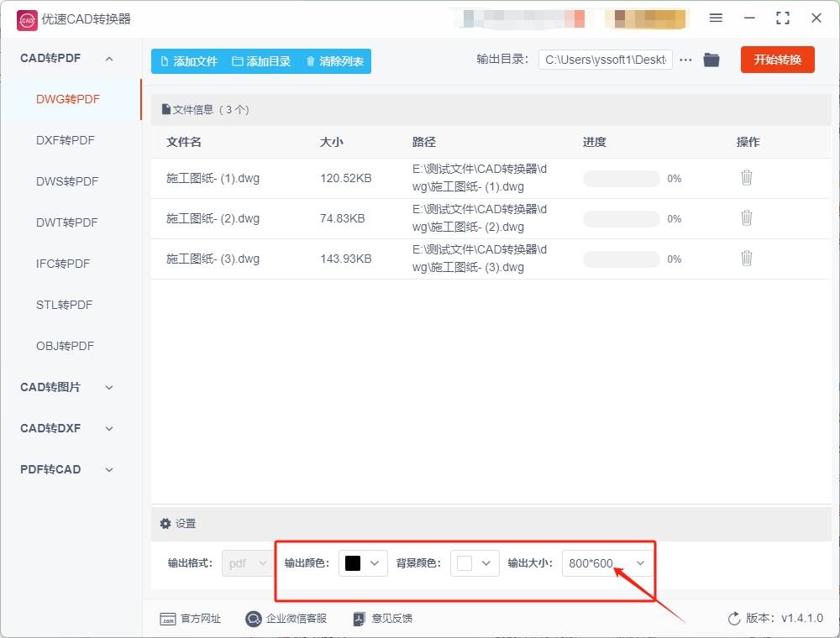
Task: Pick the black 输出颜色 color swatch
Action: [353, 563]
